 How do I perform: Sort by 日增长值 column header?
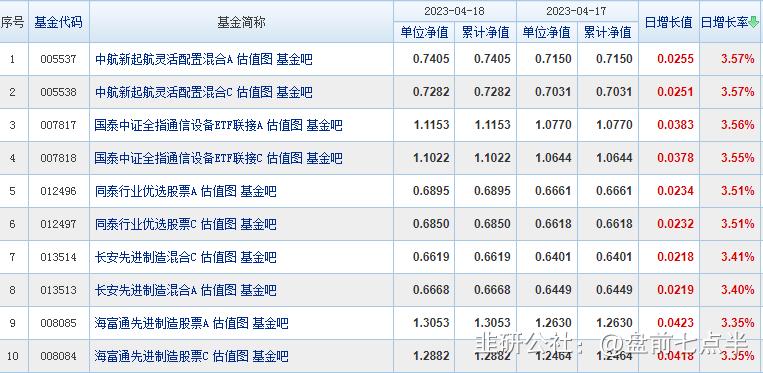(x=668, y=22)
